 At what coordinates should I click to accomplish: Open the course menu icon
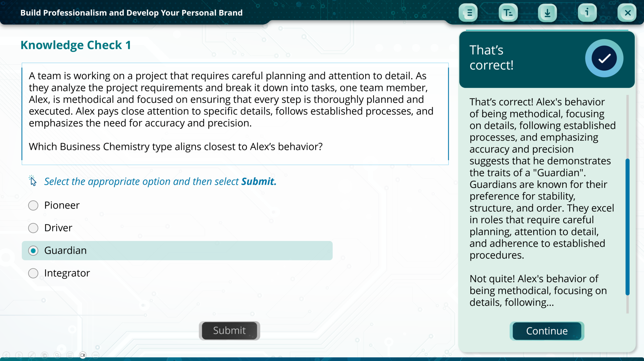pyautogui.click(x=468, y=13)
